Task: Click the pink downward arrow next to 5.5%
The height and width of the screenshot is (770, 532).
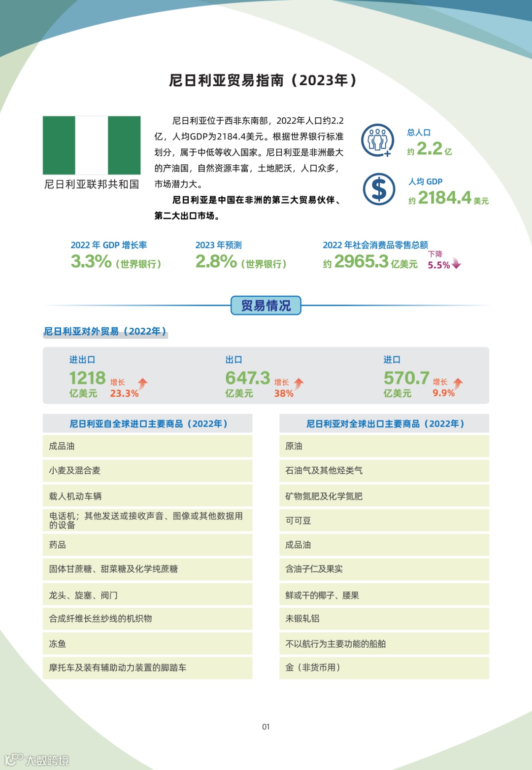Action: [457, 263]
